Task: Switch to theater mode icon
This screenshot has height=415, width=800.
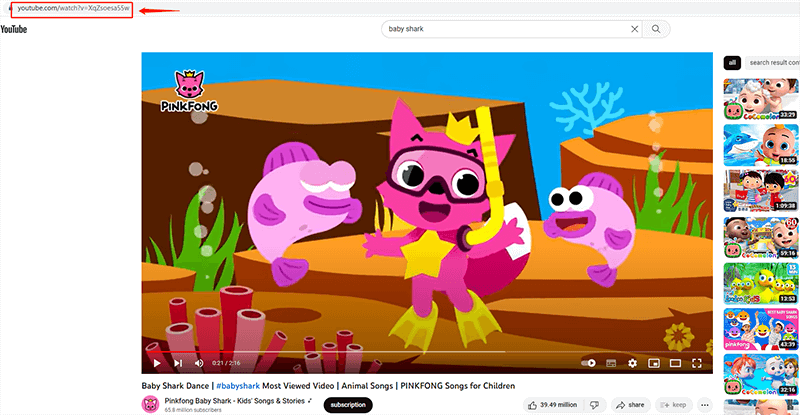Action: [x=675, y=363]
